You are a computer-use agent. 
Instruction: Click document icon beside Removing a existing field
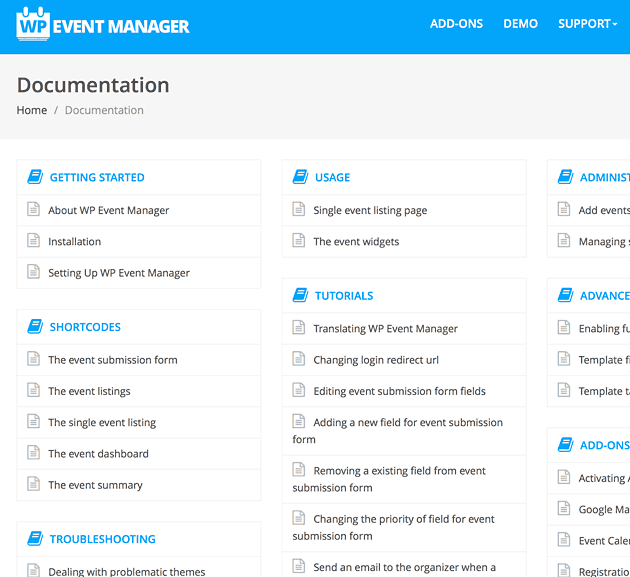(x=299, y=469)
